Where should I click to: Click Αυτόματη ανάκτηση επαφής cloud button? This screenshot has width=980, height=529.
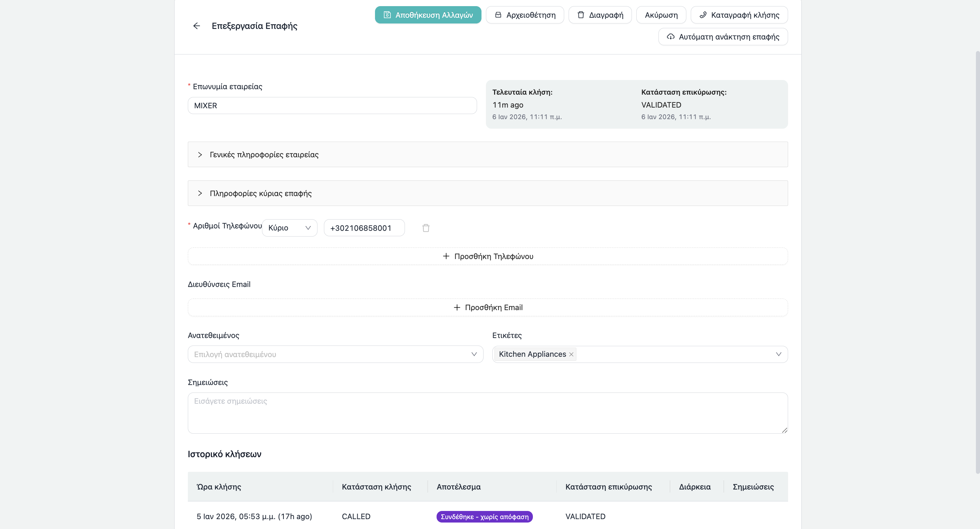[723, 36]
